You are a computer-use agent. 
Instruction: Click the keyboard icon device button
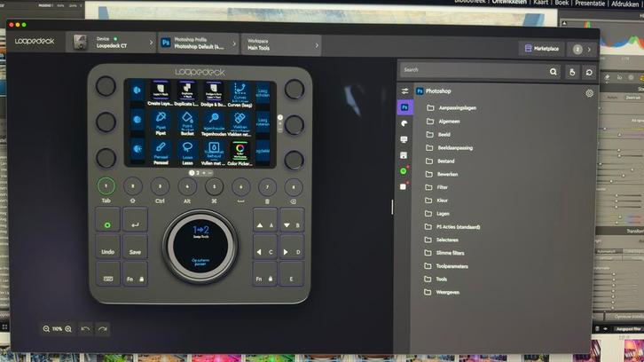click(107, 274)
